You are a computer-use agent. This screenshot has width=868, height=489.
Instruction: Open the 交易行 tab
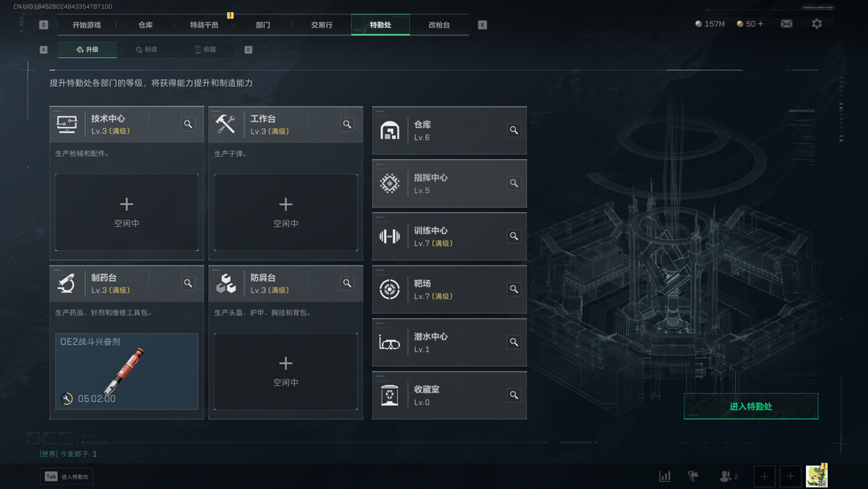pos(321,25)
